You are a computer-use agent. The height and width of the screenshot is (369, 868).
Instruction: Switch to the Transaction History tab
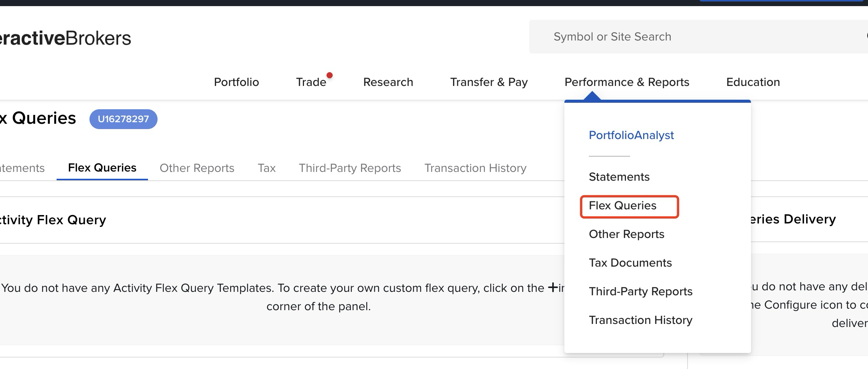[475, 168]
